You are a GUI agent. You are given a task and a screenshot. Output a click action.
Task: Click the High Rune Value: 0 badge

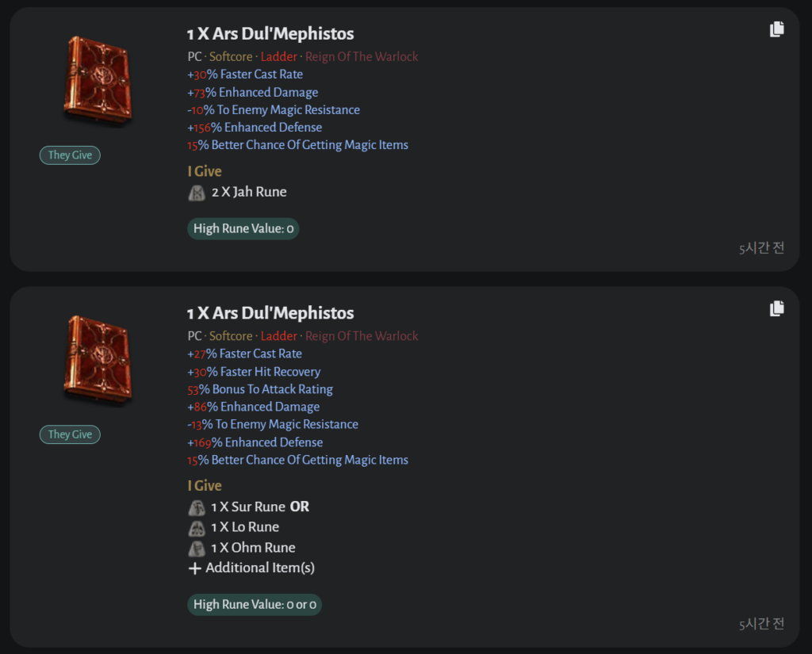click(x=243, y=229)
